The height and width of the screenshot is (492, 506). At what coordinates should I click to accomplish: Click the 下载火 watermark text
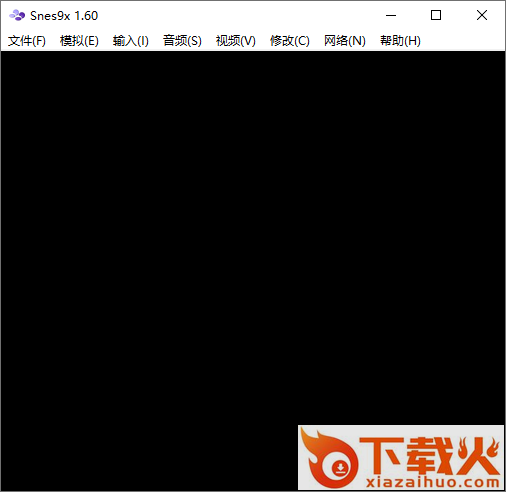click(x=429, y=456)
